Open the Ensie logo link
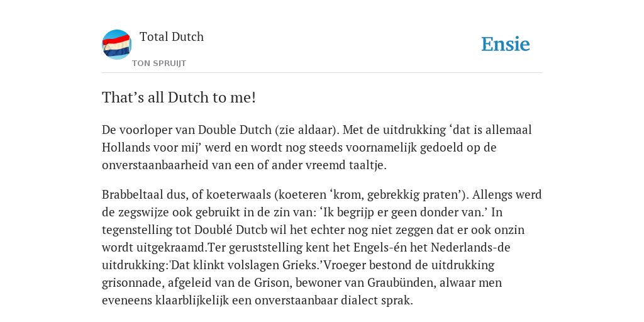Screen dimensions: 644x322 [x=506, y=44]
